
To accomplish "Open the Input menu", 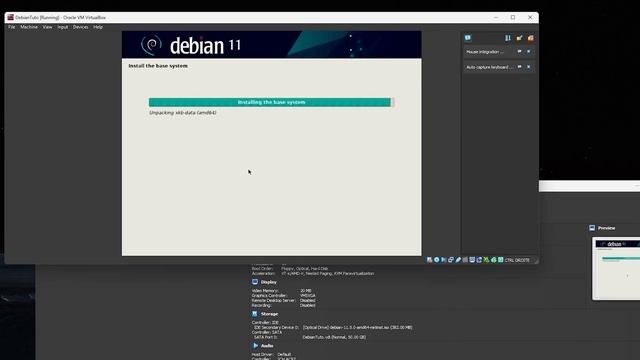I will tap(62, 27).
